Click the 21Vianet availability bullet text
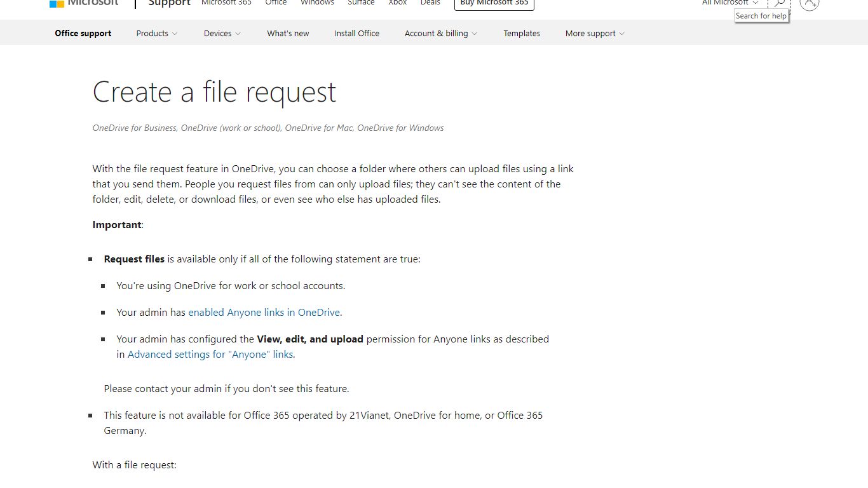The height and width of the screenshot is (488, 868). 323,423
